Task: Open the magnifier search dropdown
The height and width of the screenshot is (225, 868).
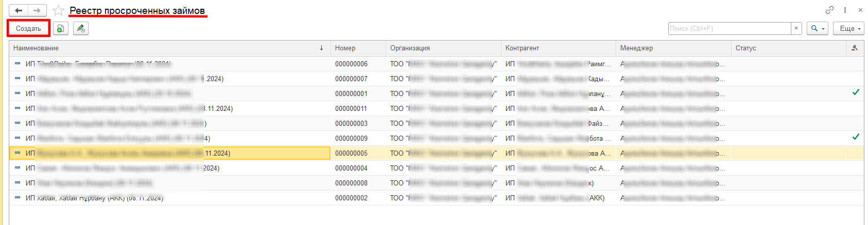Action: point(818,28)
